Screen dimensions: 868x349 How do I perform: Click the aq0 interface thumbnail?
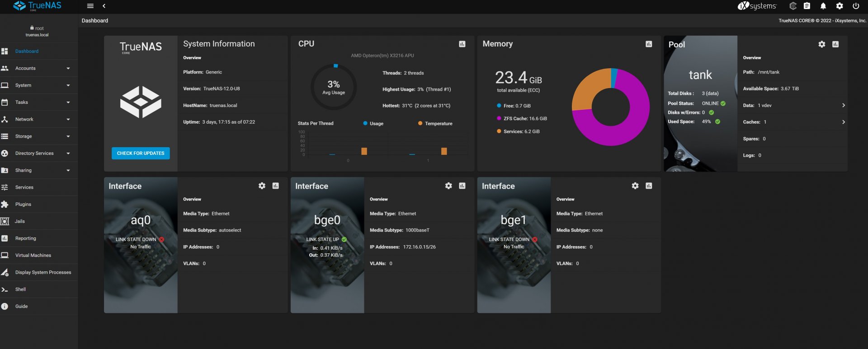tap(141, 245)
